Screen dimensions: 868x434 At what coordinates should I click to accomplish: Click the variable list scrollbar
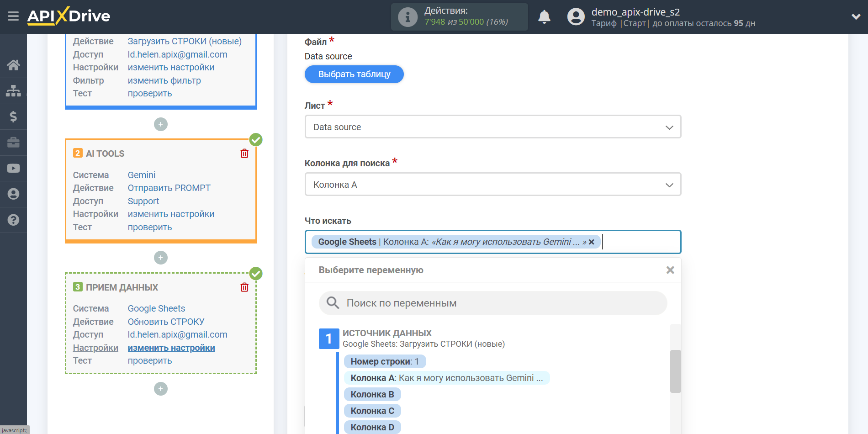point(675,371)
